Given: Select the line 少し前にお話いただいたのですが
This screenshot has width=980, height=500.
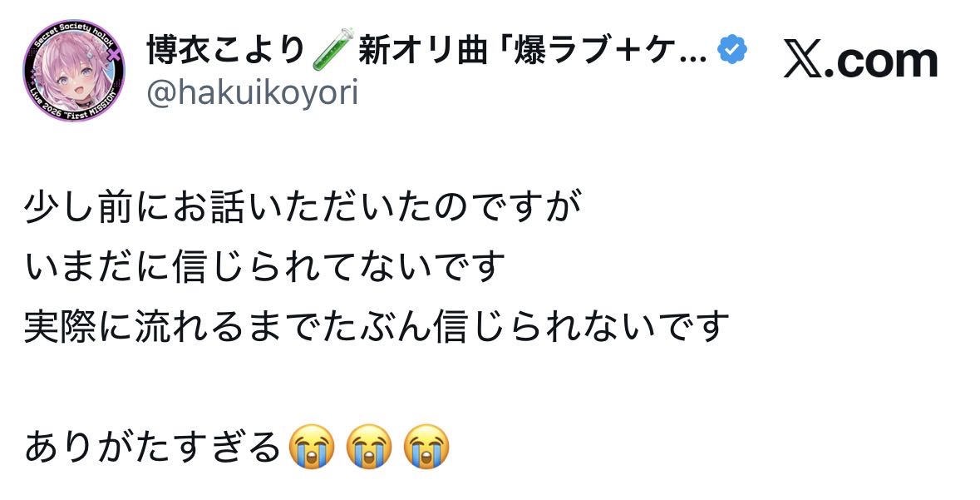Looking at the screenshot, I should pyautogui.click(x=303, y=206).
